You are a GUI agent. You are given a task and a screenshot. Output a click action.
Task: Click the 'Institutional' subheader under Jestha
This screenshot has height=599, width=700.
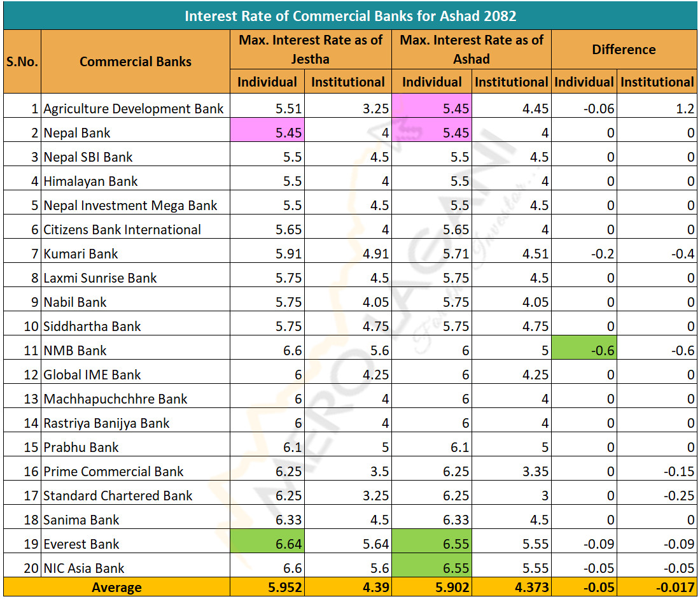click(x=347, y=81)
